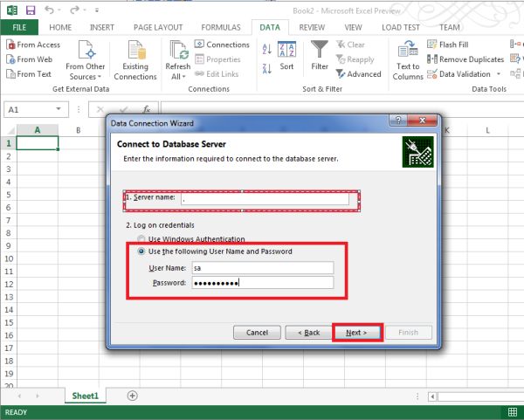Switch to Normal view in status bar
524x420 pixels.
coord(513,411)
